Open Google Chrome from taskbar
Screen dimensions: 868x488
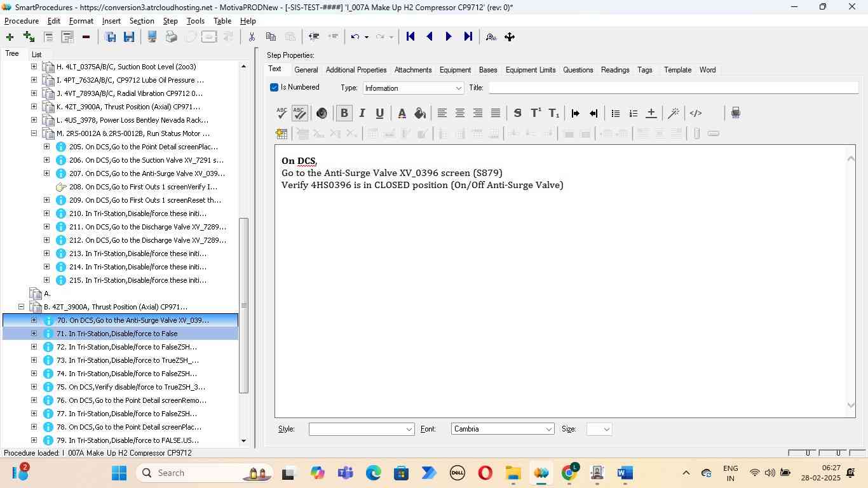tap(569, 473)
